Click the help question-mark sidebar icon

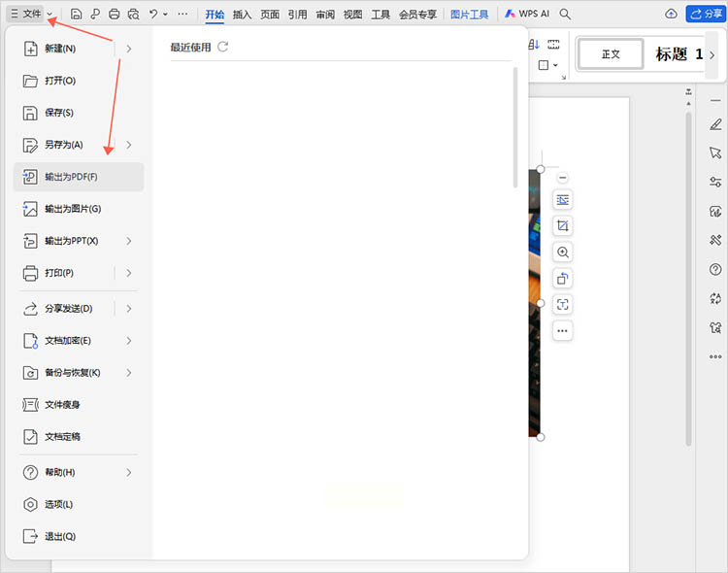(715, 269)
